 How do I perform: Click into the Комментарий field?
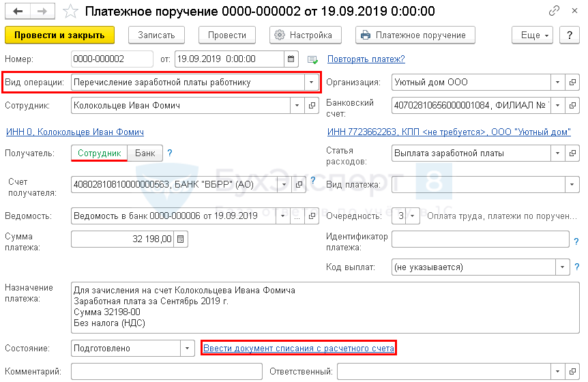pos(166,371)
